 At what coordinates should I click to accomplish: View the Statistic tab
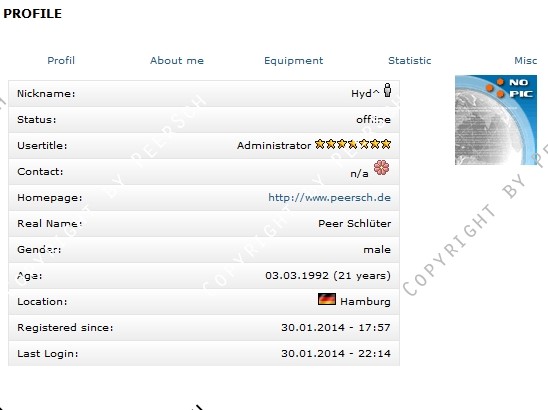pos(410,60)
